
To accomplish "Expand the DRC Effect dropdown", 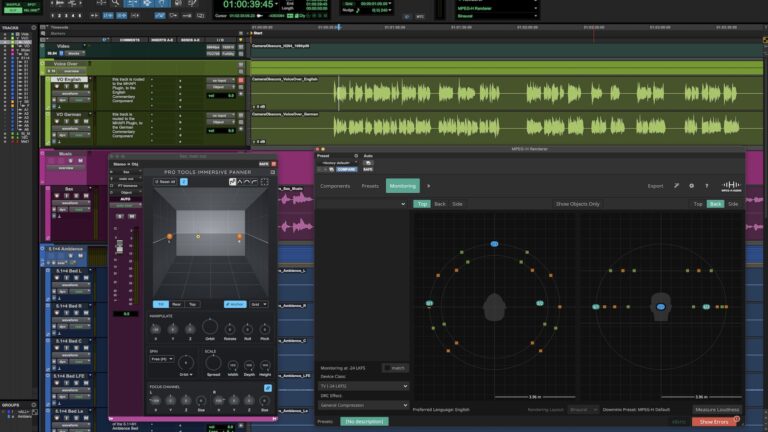I will [x=363, y=405].
